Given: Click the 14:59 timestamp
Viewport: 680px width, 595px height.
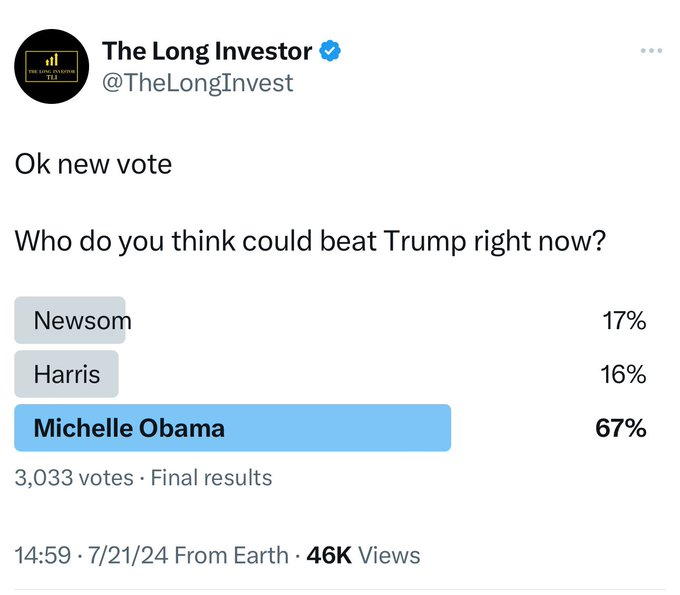Looking at the screenshot, I should click(39, 555).
